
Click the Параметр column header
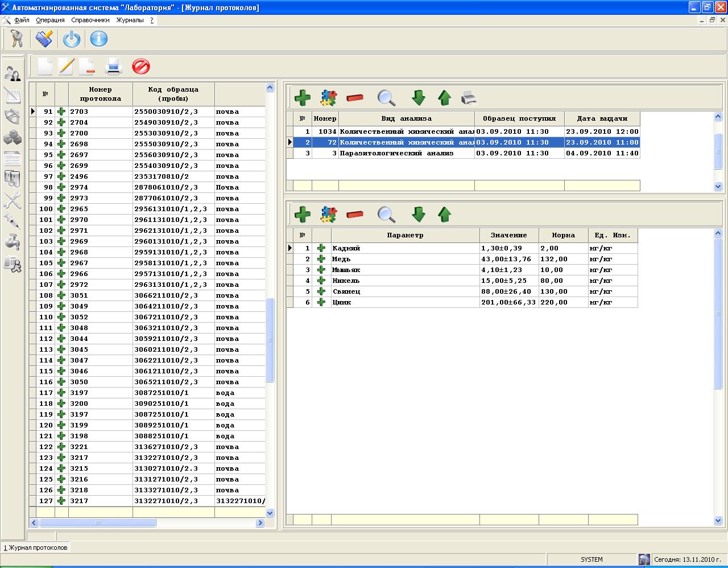click(x=405, y=235)
